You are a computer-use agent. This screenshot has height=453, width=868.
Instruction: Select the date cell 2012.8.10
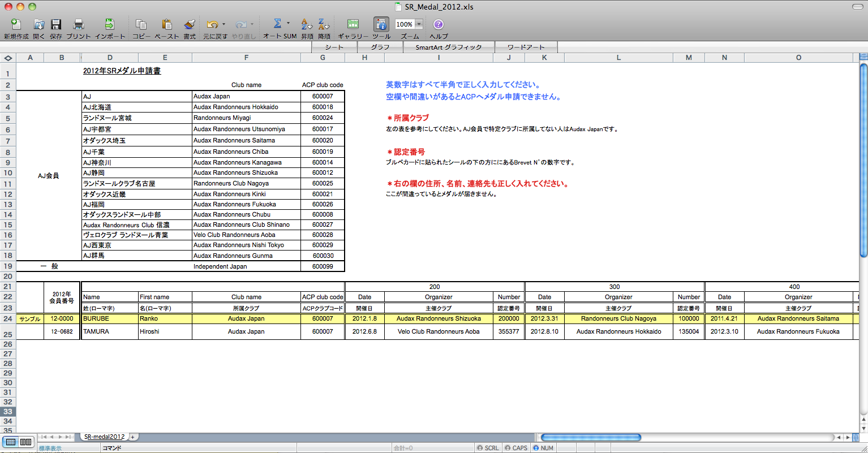(x=544, y=332)
